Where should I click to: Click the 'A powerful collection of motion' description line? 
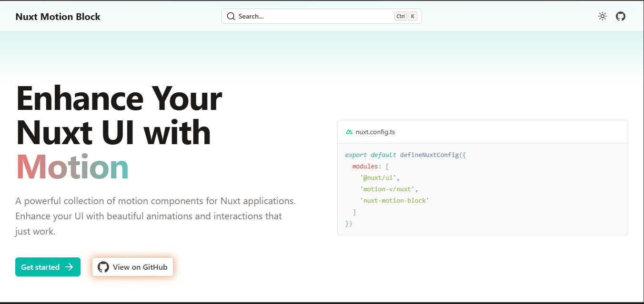tap(156, 201)
